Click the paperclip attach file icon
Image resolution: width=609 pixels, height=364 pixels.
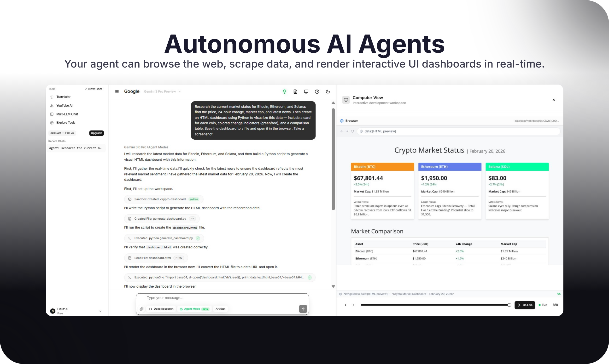142,309
